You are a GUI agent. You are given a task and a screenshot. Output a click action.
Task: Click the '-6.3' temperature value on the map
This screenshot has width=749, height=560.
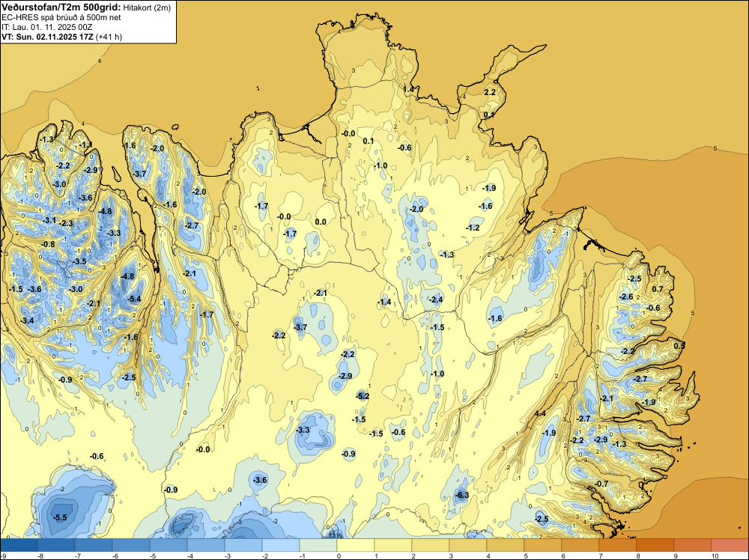(462, 495)
